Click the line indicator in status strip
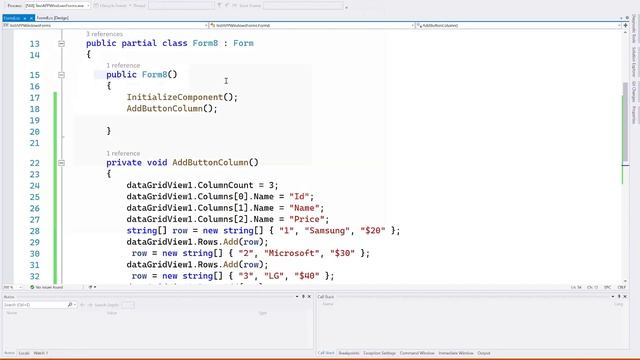This screenshot has height=360, width=640. click(576, 287)
